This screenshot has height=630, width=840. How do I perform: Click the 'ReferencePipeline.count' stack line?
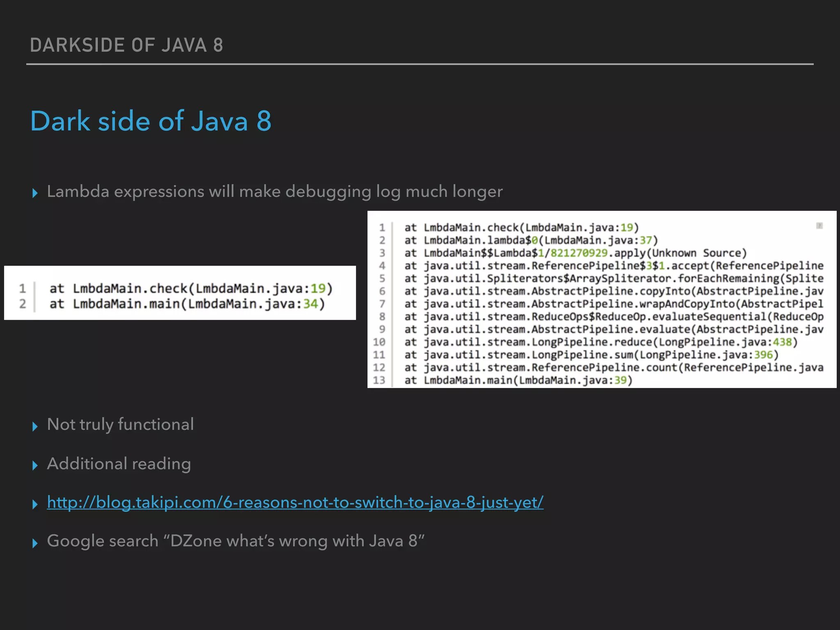pos(614,367)
